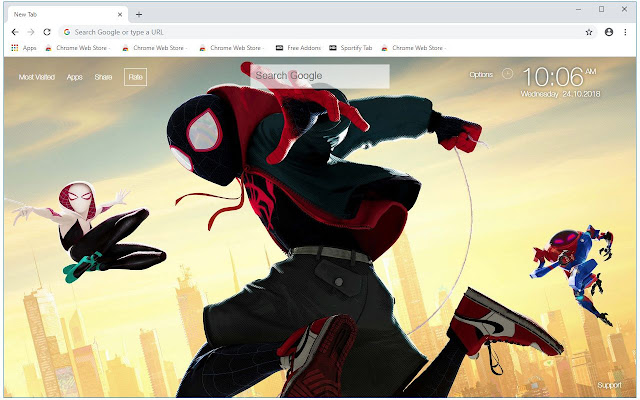Close the New Tab tab
Viewport: 640px width, 400px height.
[x=120, y=14]
